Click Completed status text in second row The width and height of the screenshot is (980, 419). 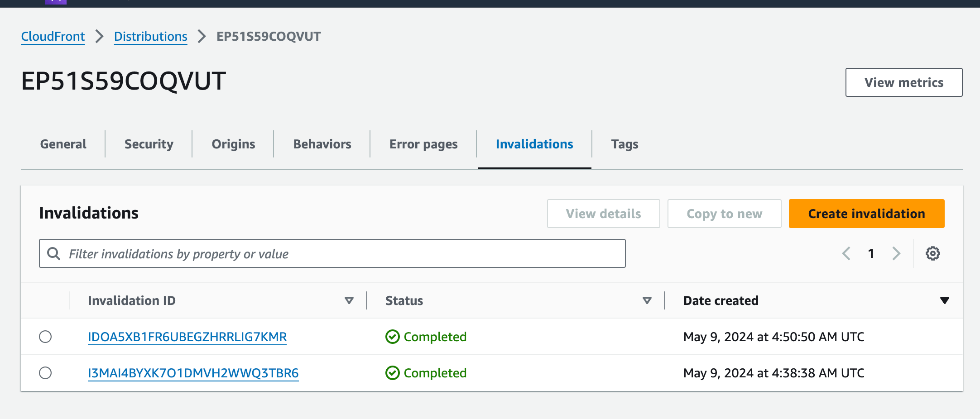pyautogui.click(x=435, y=373)
